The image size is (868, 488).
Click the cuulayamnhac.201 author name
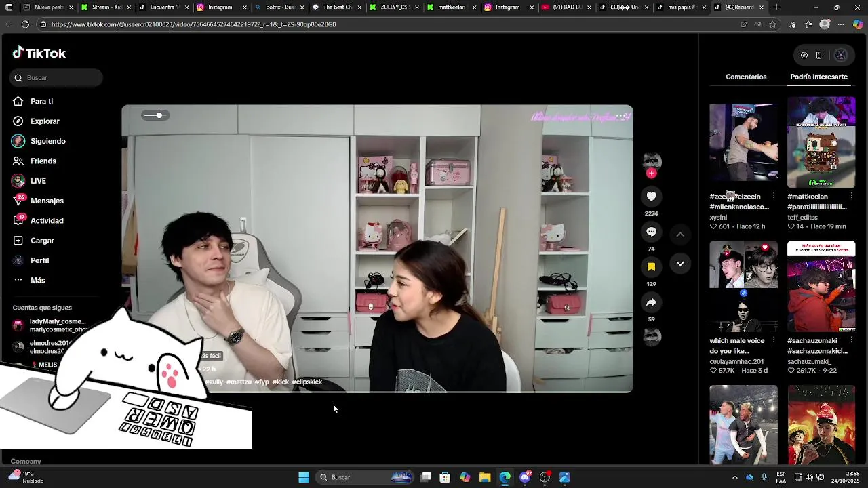(x=736, y=361)
